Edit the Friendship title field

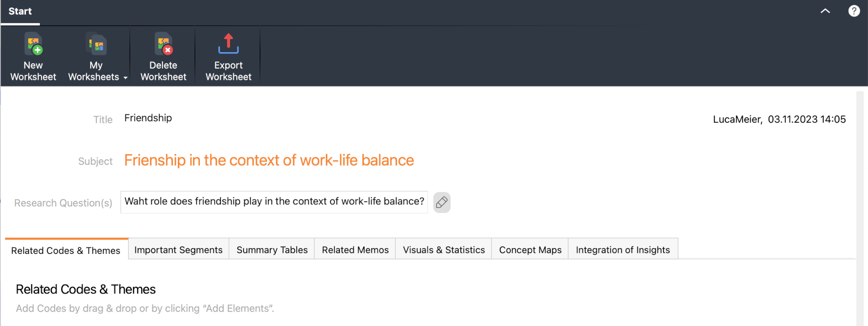point(148,118)
